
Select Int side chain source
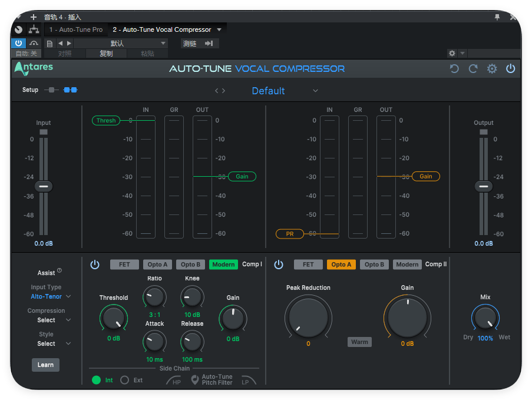[x=97, y=380]
